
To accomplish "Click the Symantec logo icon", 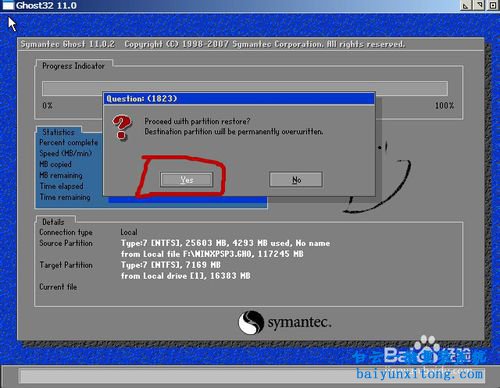I will [251, 322].
